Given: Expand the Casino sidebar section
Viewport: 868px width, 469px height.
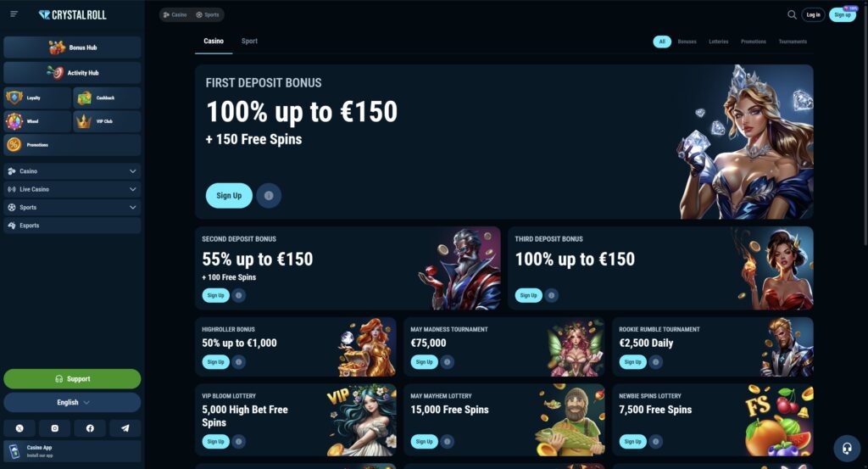Looking at the screenshot, I should 72,171.
